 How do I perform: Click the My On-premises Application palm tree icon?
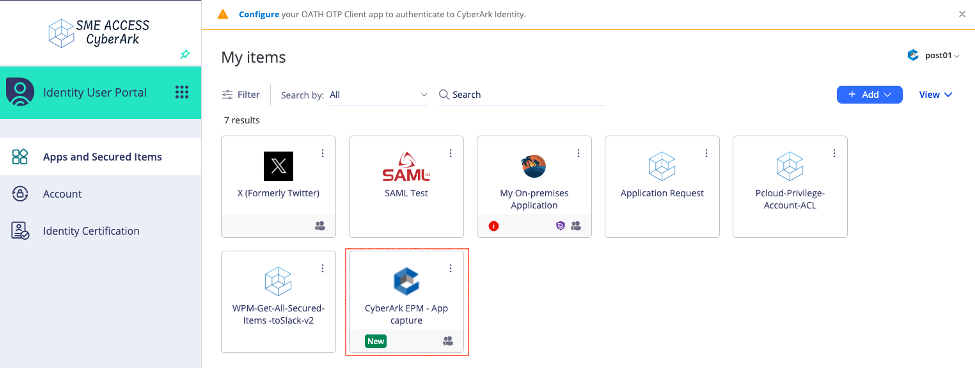point(534,167)
